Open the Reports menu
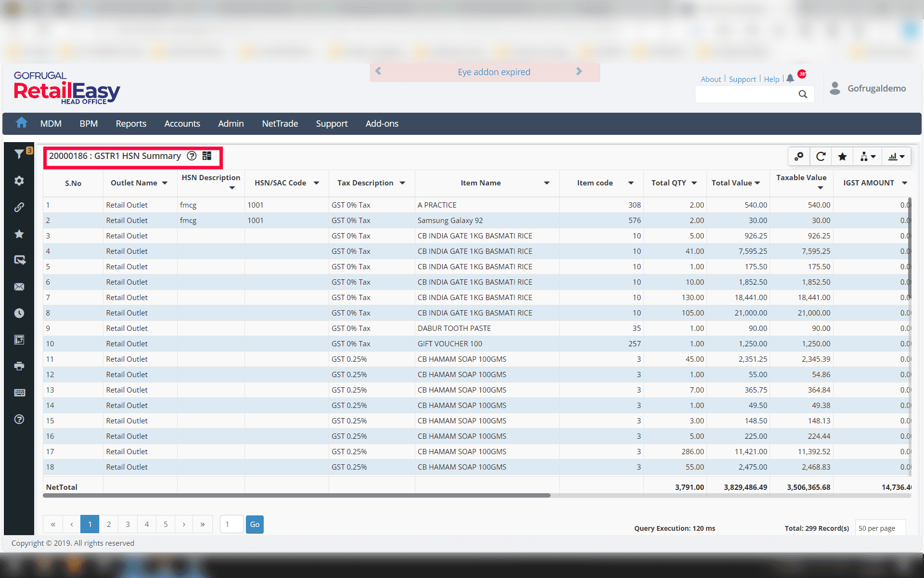This screenshot has width=924, height=578. click(131, 124)
